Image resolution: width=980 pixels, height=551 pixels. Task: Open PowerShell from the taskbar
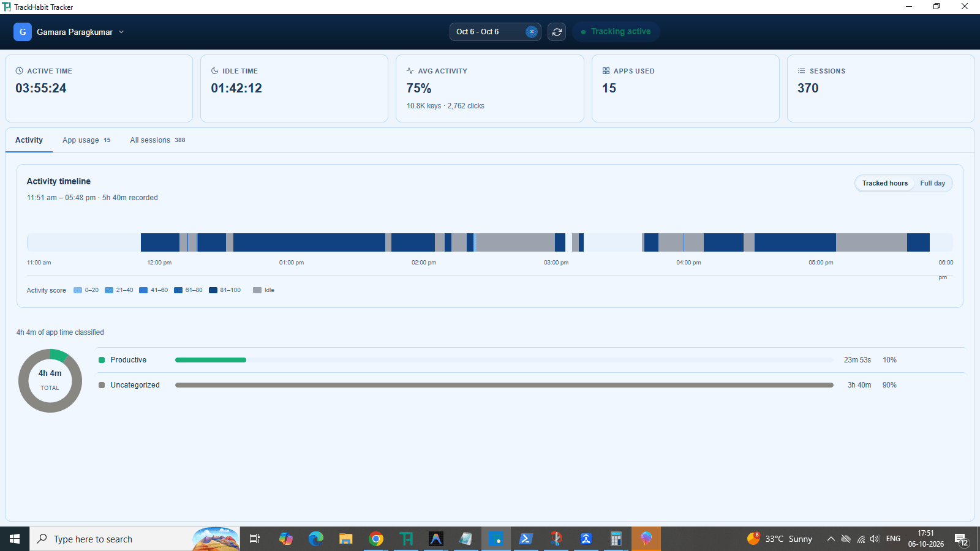526,539
